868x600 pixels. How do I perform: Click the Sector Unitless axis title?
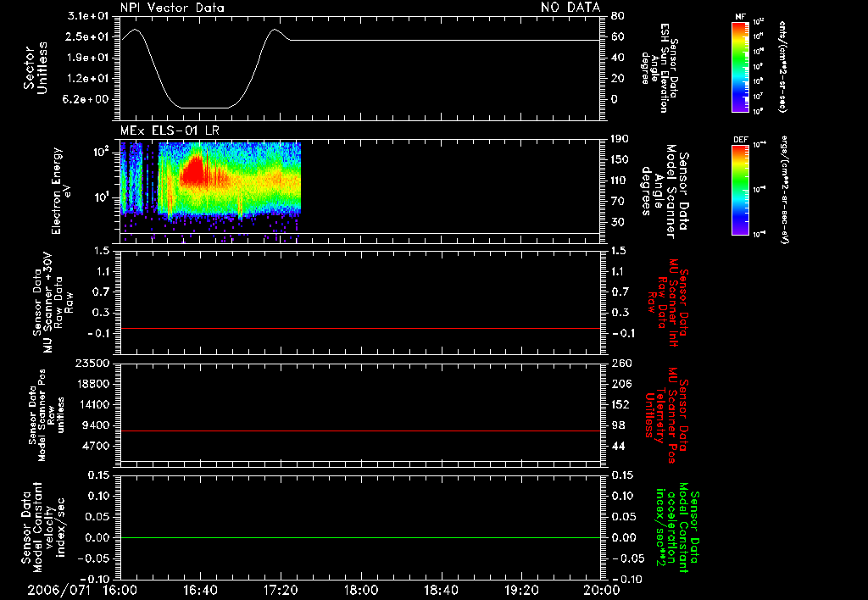click(x=36, y=68)
